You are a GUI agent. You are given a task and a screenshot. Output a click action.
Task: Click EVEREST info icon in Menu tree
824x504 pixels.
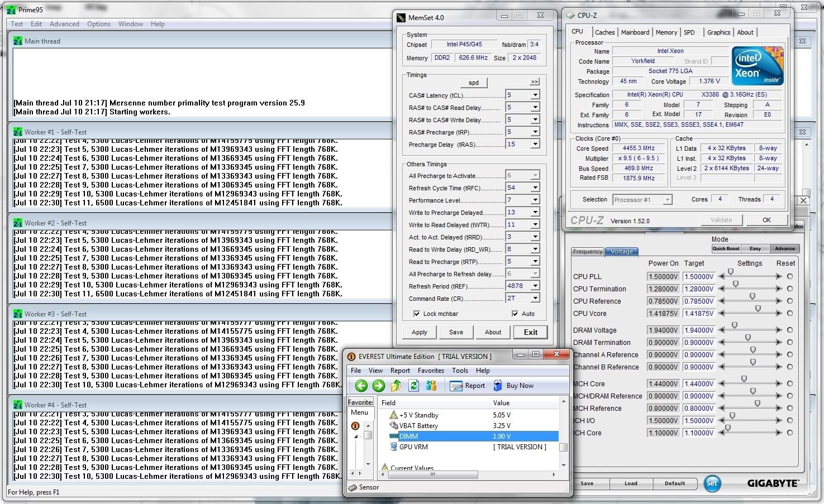pos(355,426)
